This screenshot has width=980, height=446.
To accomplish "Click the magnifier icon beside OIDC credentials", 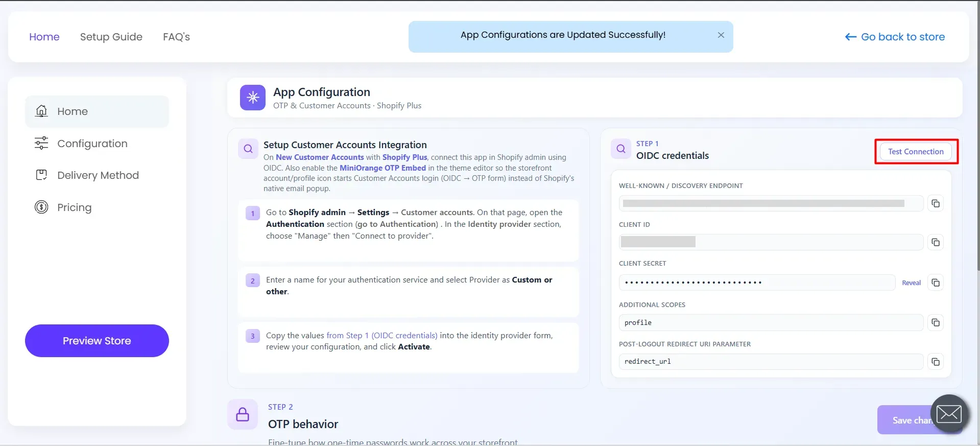I will pos(621,149).
